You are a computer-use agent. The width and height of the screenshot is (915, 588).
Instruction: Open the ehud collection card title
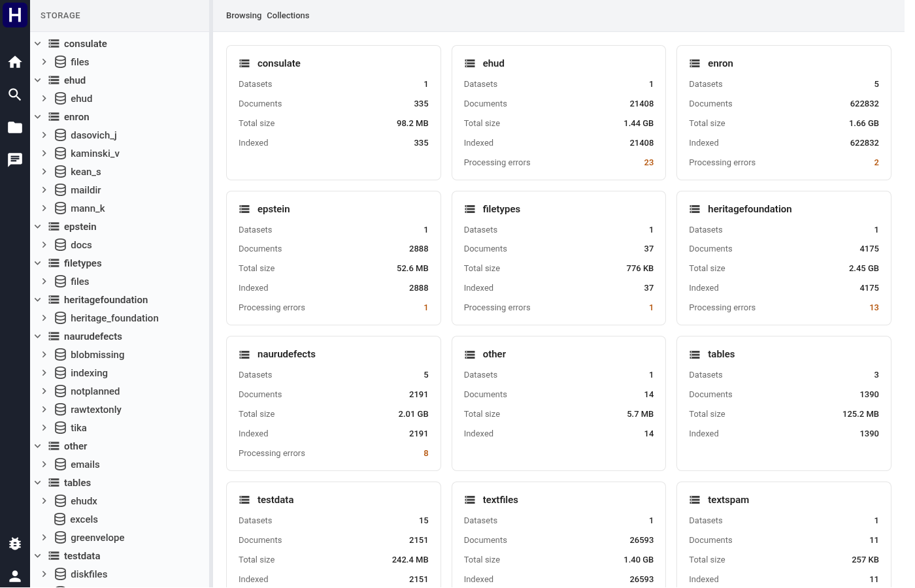point(493,63)
